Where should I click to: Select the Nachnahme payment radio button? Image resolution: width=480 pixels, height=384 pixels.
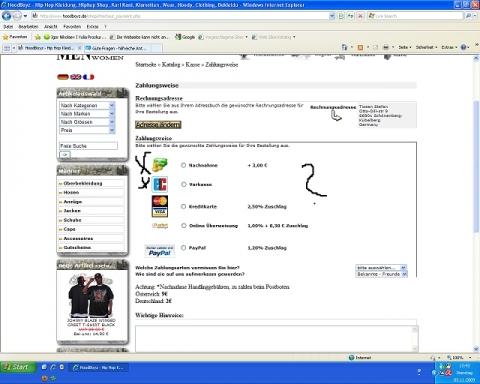(x=183, y=165)
